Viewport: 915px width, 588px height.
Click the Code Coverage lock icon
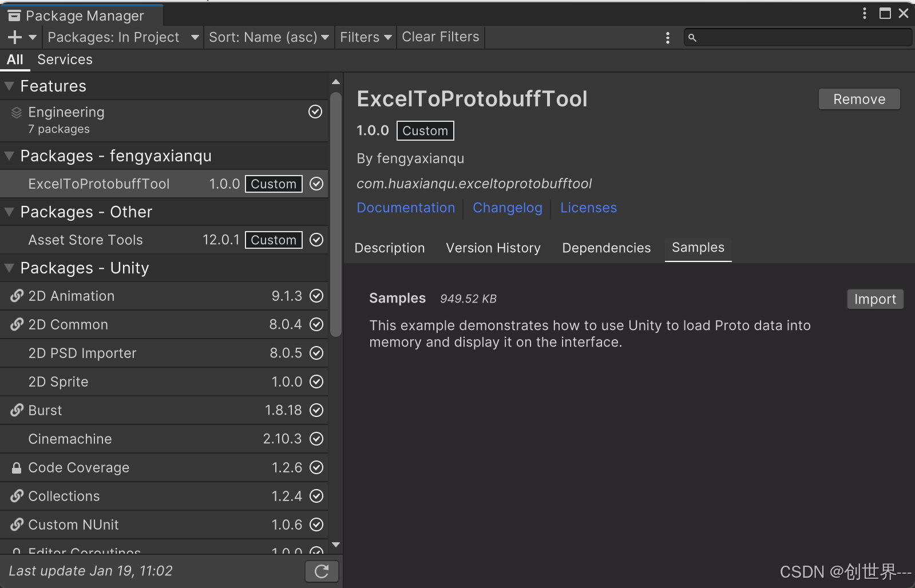[x=17, y=468]
